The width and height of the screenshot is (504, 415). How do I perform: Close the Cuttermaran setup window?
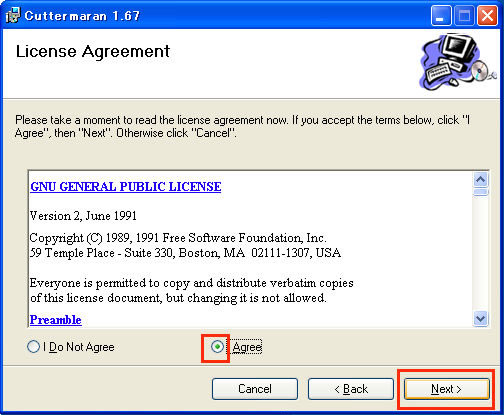[x=487, y=16]
